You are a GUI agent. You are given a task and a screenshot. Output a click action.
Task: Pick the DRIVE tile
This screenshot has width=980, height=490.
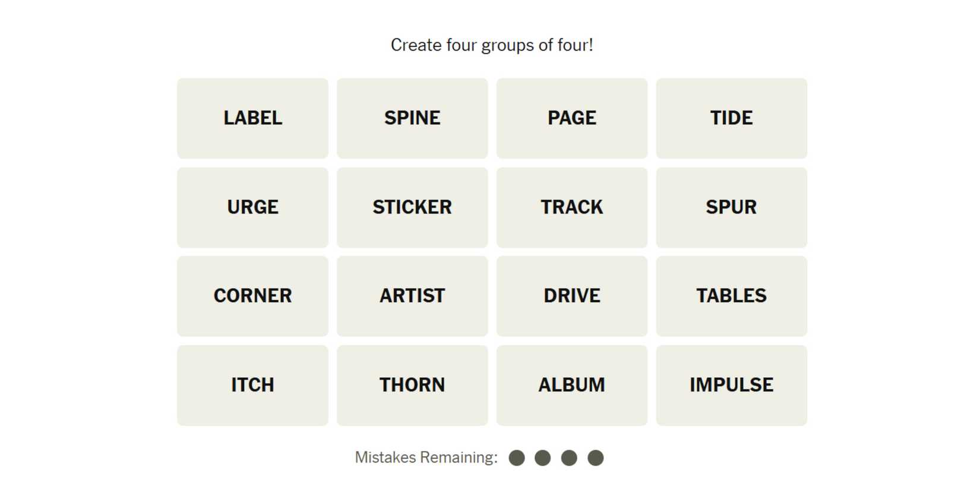[571, 296]
